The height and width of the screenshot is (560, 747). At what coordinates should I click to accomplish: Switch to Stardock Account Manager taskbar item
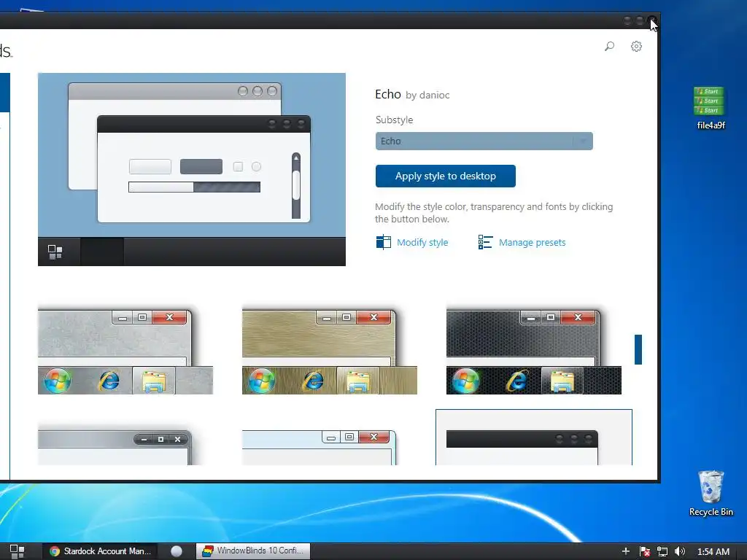tap(101, 551)
